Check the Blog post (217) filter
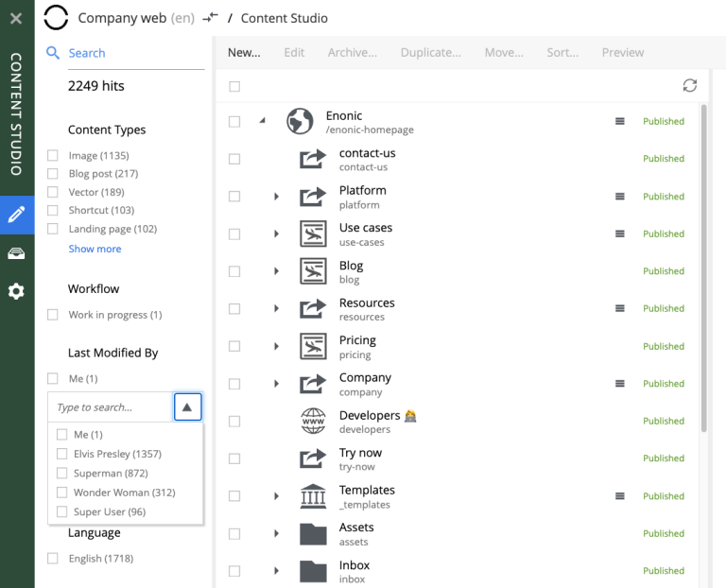Viewport: 726px width, 588px height. (53, 174)
